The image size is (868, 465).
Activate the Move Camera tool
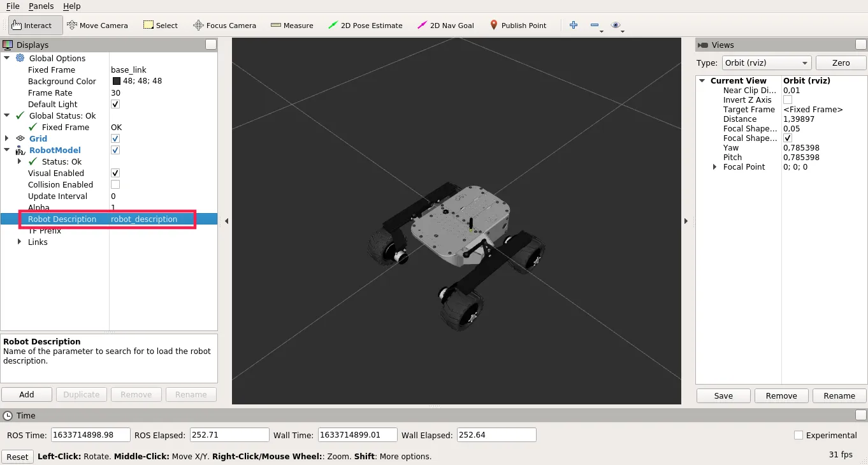tap(98, 25)
